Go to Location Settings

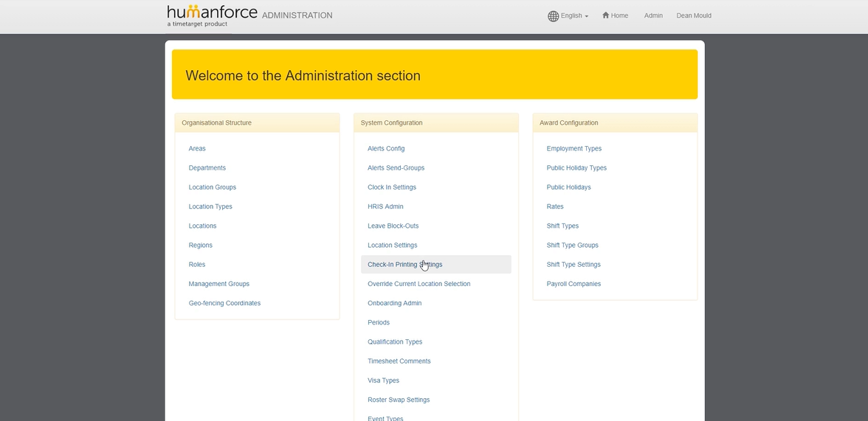[393, 245]
